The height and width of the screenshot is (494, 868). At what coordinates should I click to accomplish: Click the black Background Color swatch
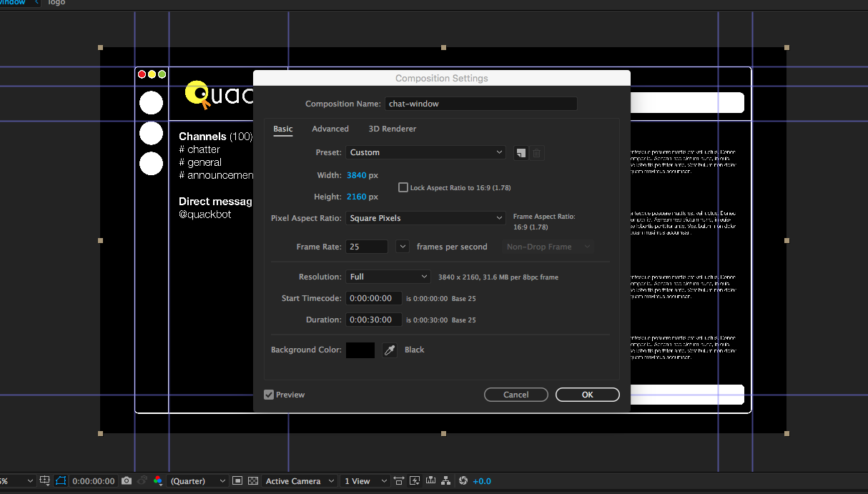(360, 350)
